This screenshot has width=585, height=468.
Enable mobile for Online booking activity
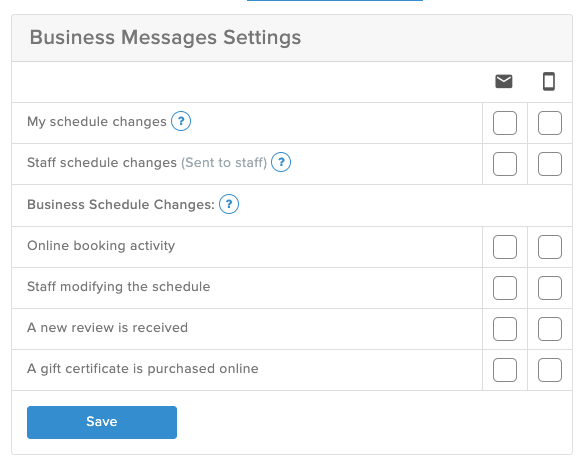pyautogui.click(x=550, y=247)
